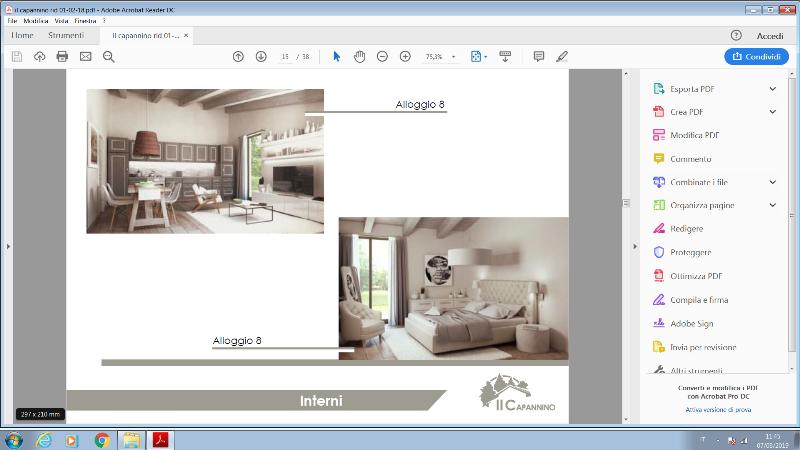Image resolution: width=800 pixels, height=450 pixels.
Task: Open the highlighter pen tool
Action: 562,57
